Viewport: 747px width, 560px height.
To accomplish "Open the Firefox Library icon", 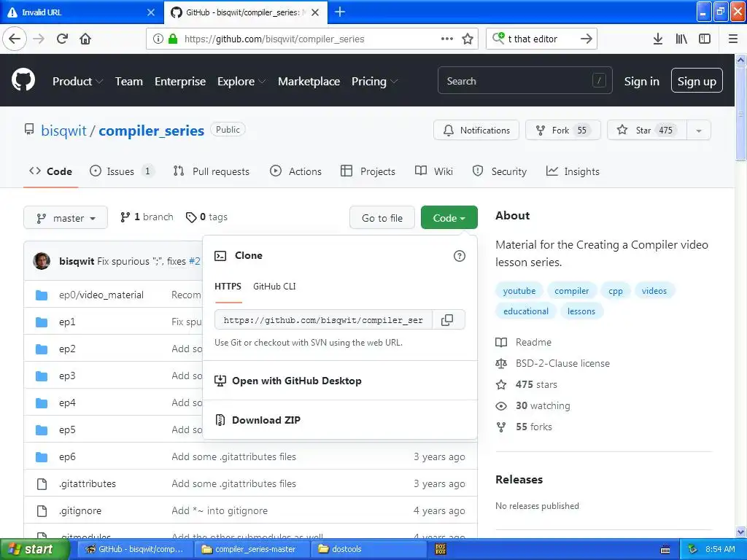I will (x=681, y=39).
